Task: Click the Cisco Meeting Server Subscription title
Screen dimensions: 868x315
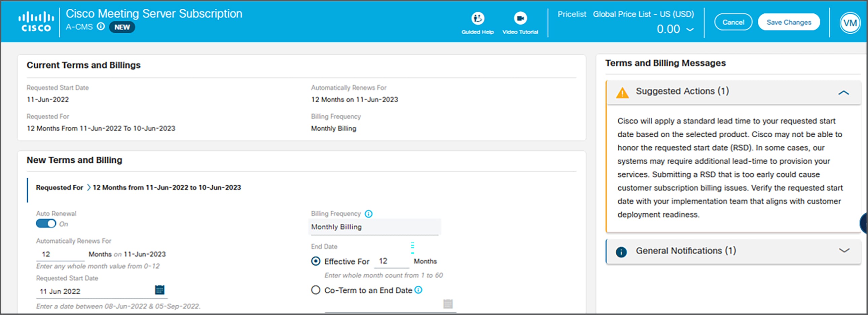Action: (154, 13)
